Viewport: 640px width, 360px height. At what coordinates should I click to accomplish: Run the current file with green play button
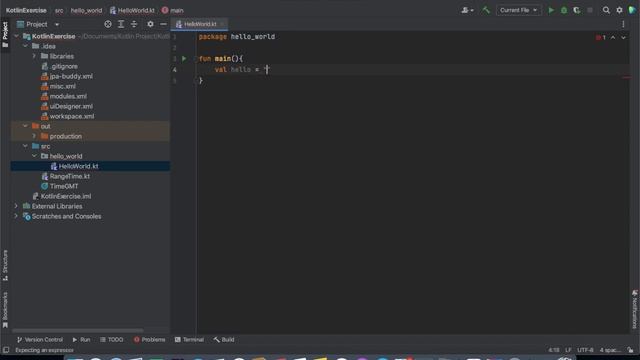551,10
